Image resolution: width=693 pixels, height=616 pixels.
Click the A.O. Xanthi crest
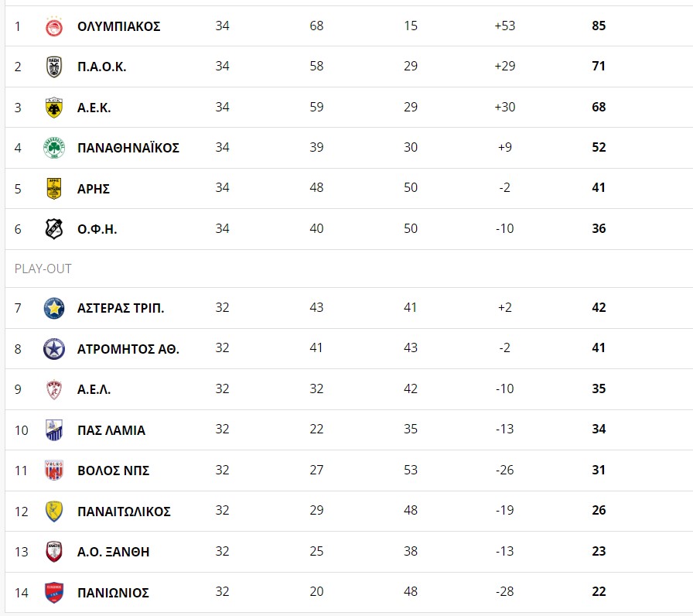point(54,552)
